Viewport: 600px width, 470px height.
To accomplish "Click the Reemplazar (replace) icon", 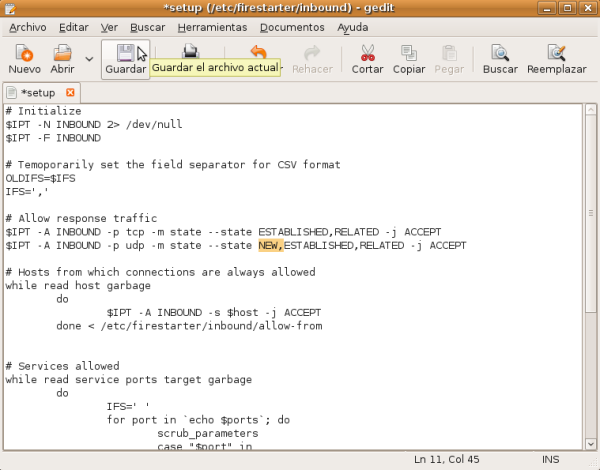I will 556,53.
